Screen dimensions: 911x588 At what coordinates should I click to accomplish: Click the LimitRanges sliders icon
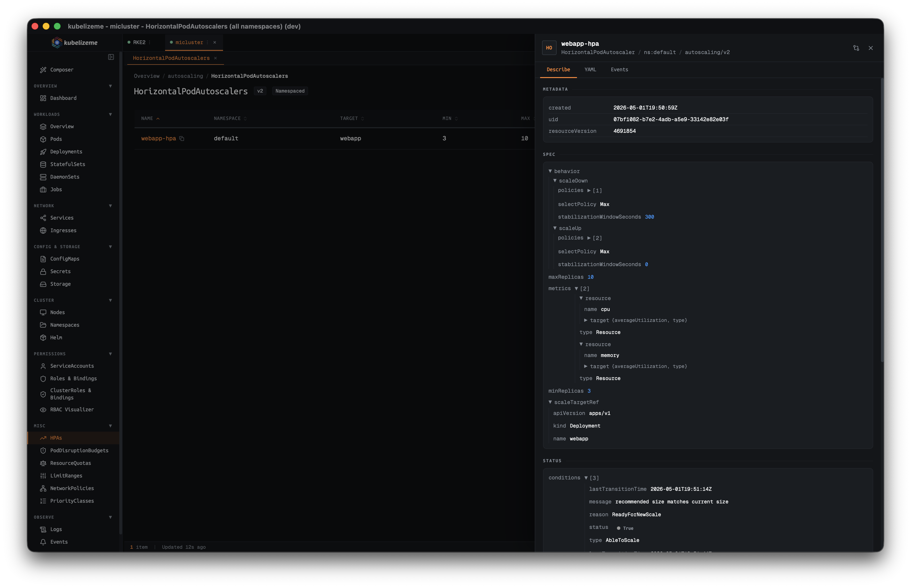(43, 476)
